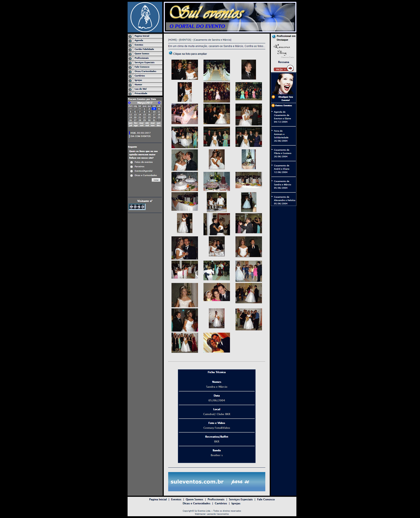Click bullet icon beside Pagina Inicial
Image resolution: width=420 pixels, height=518 pixels.
point(130,36)
